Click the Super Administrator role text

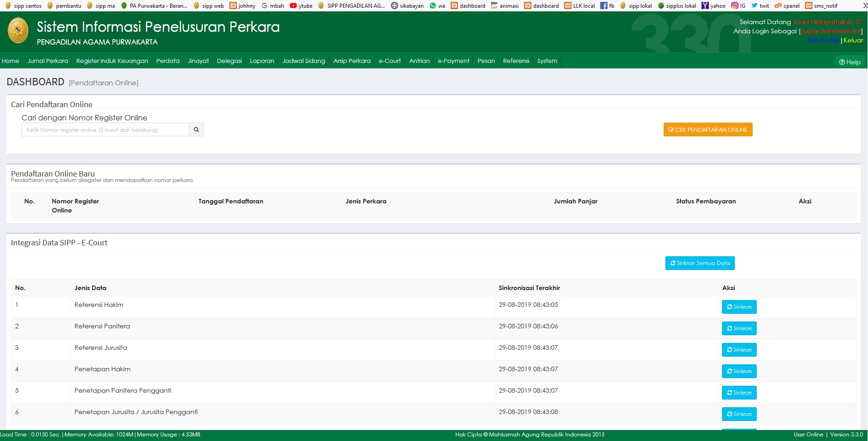[x=831, y=31]
